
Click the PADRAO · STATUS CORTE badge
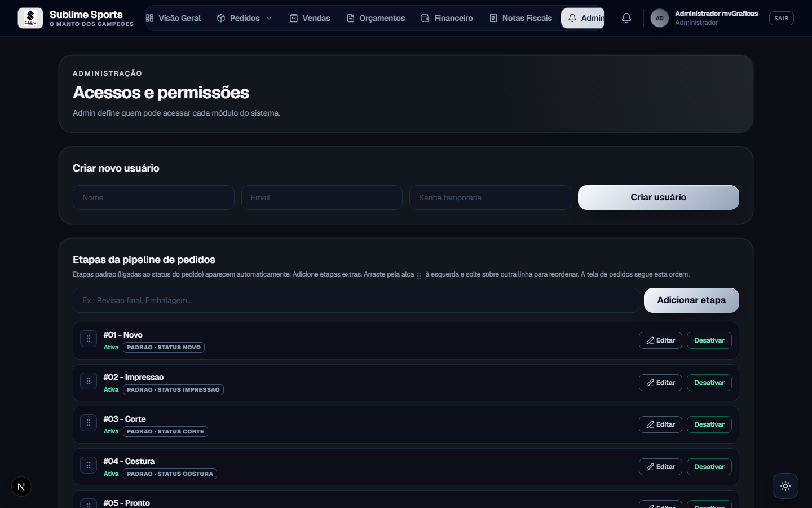point(165,432)
